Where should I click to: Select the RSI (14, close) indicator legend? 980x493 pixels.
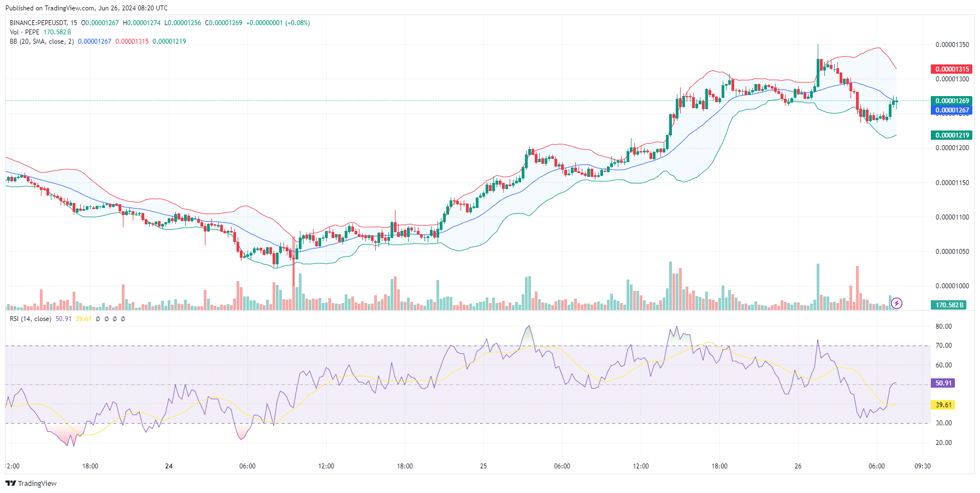pyautogui.click(x=31, y=319)
